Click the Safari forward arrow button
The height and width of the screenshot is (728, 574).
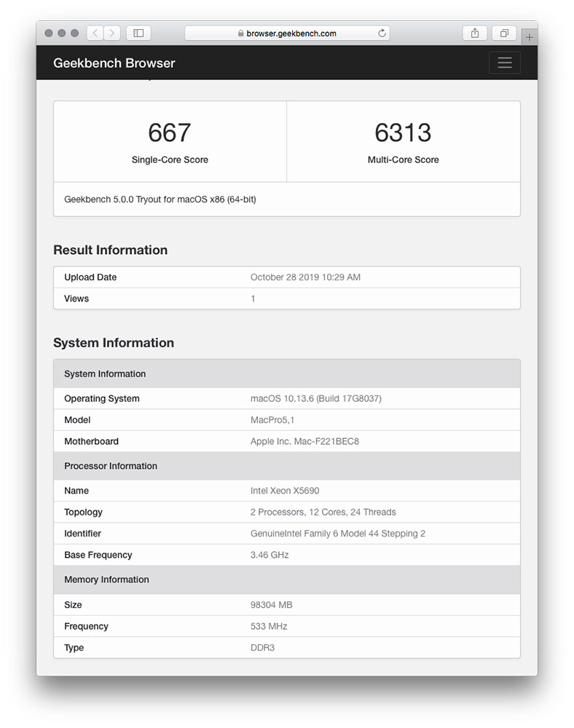point(112,33)
